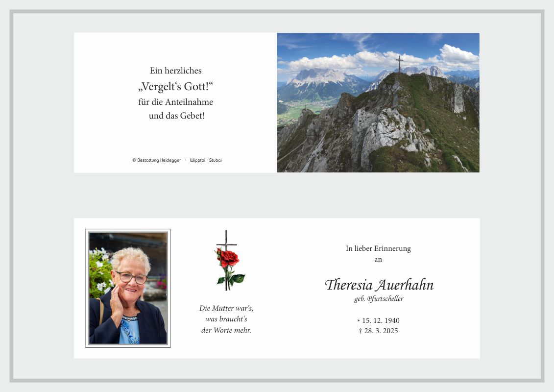Click the birth star symbol before 15. 12. 1940
This screenshot has height=392, width=554.
[359, 321]
